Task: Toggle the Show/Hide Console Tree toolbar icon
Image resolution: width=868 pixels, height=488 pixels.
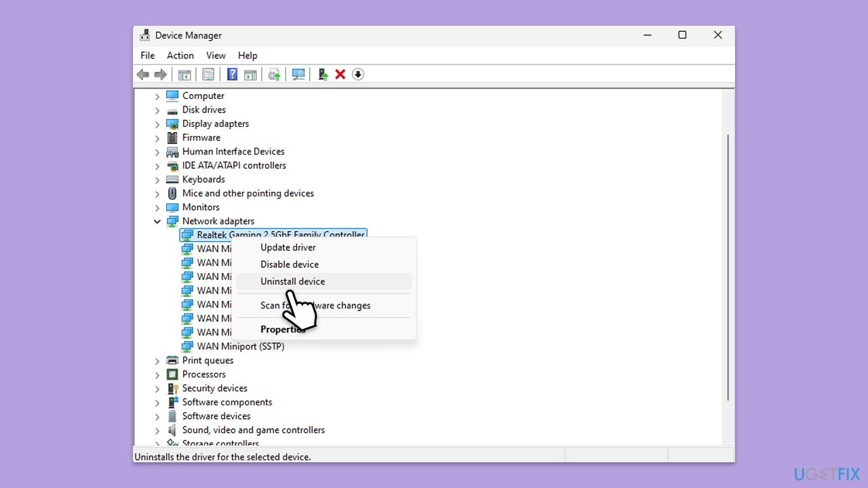Action: tap(184, 75)
